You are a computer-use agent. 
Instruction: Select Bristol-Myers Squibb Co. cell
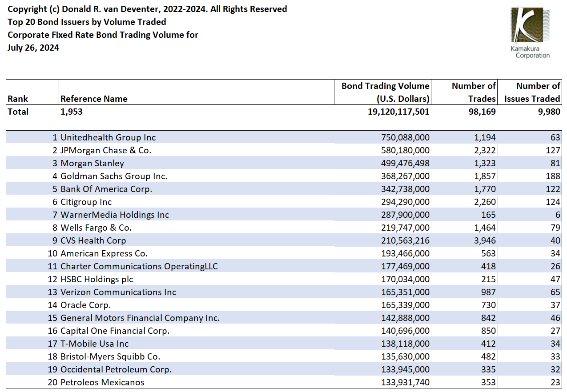(110, 356)
